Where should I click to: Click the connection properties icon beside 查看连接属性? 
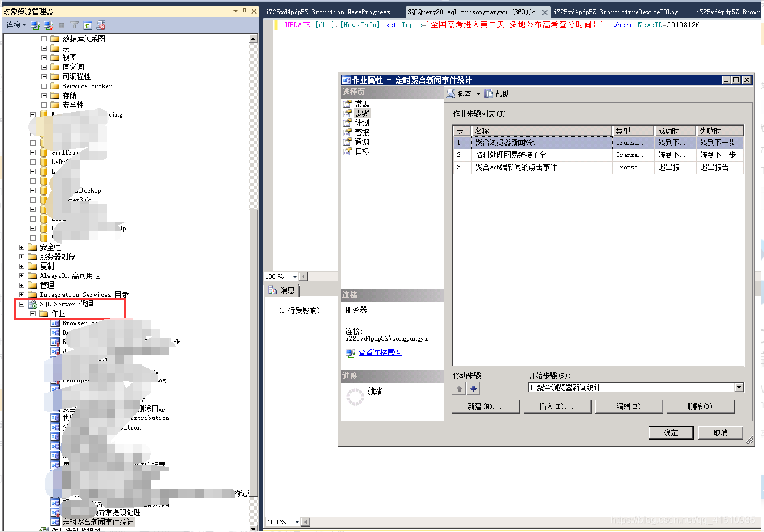click(351, 352)
